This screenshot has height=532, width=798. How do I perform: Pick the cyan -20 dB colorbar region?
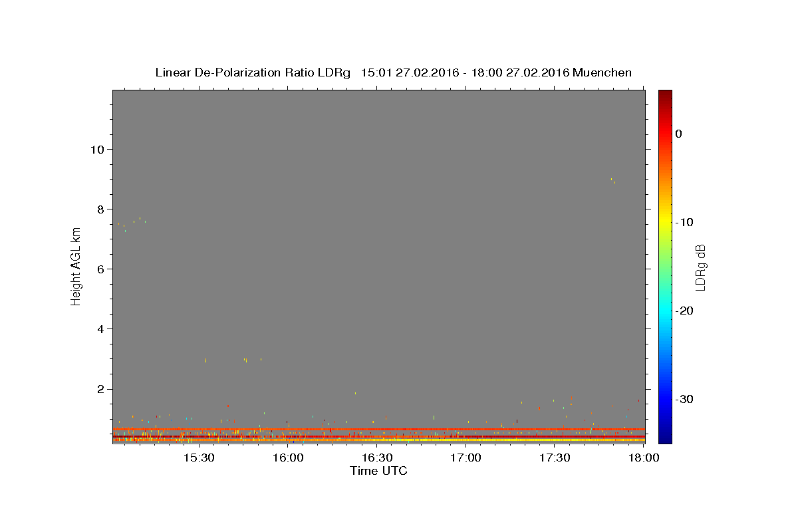[665, 311]
